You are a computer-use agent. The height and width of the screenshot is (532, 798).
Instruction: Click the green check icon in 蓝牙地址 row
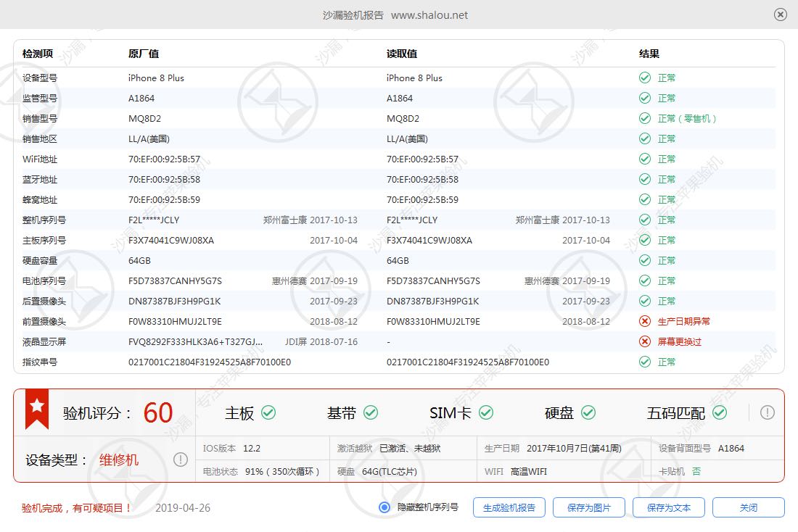point(645,179)
